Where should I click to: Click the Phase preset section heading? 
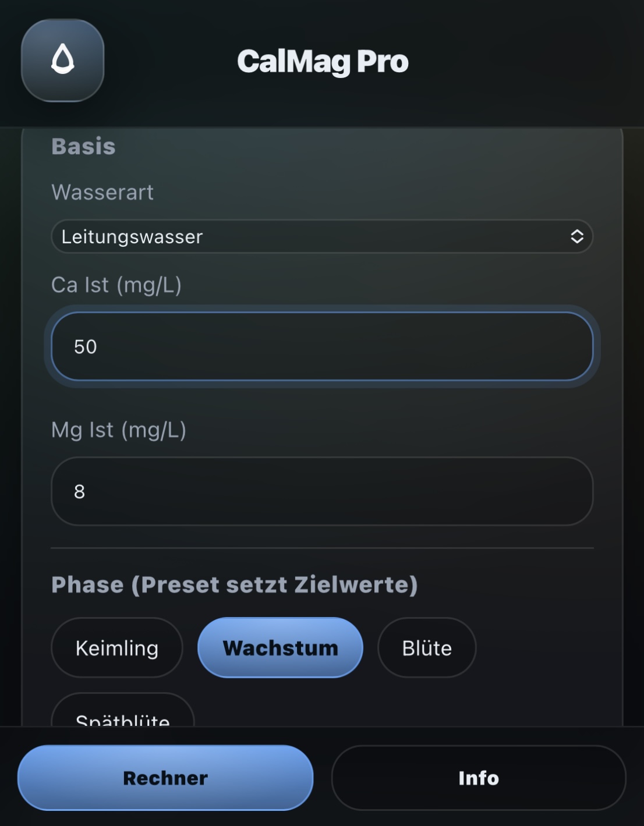[235, 584]
